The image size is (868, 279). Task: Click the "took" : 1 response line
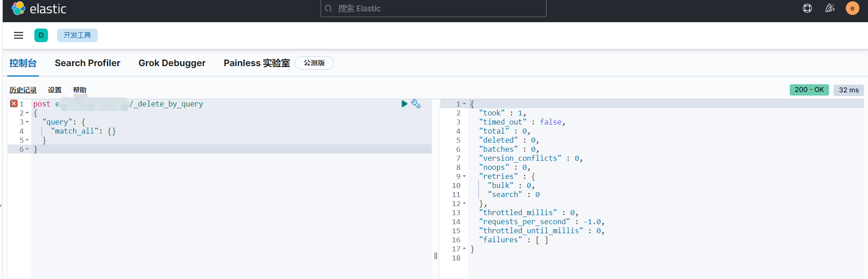502,113
